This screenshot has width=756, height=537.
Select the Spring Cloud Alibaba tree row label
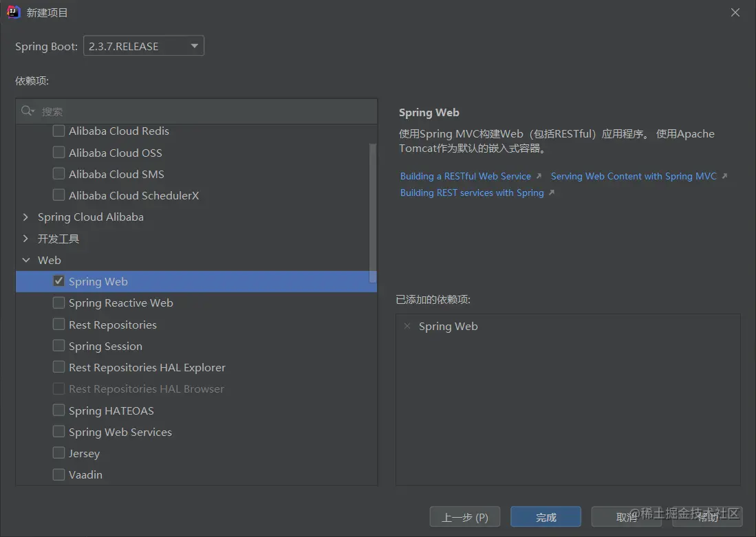(x=91, y=217)
